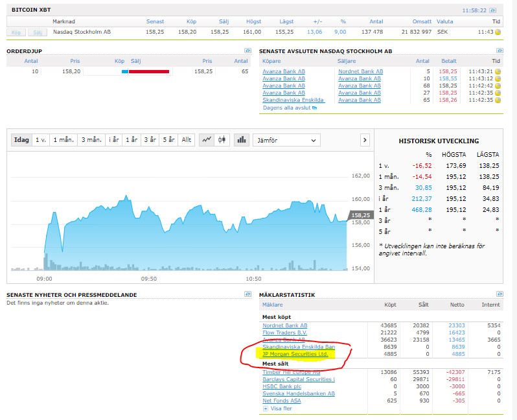Screen dimensions: 517x420
Task: Click the Orderdjup panel refresh icon
Action: point(247,51)
